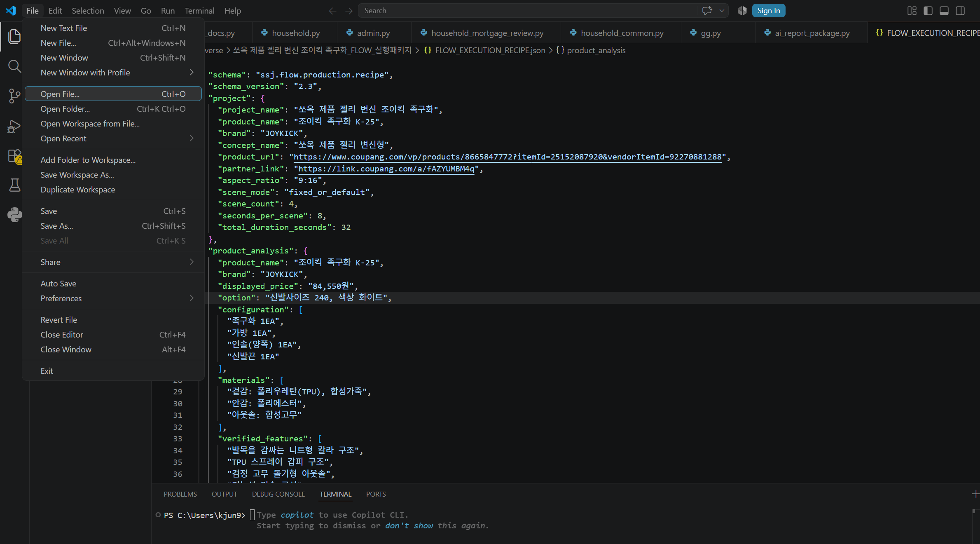
Task: Switch to household.py tab
Action: coord(295,33)
